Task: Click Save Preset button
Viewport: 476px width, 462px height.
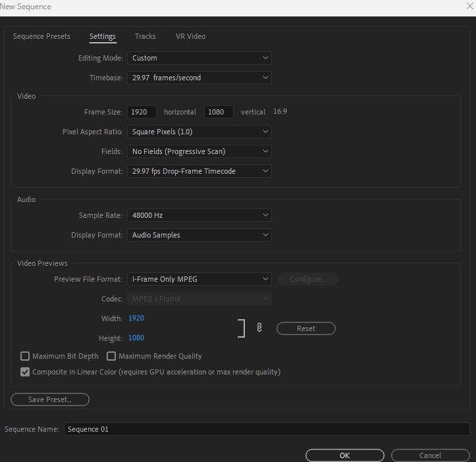Action: pos(50,399)
